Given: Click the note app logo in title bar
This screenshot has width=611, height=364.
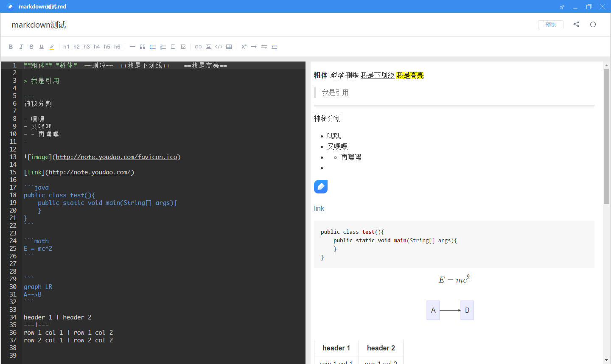Looking at the screenshot, I should point(10,6).
